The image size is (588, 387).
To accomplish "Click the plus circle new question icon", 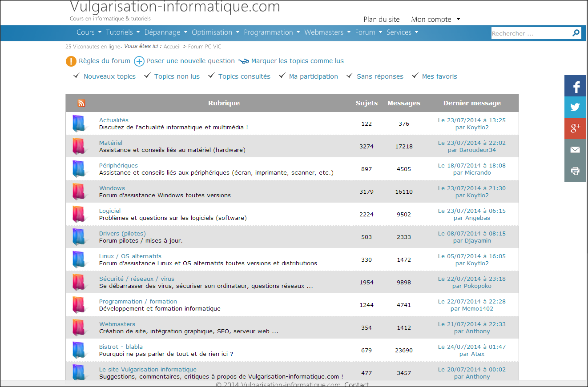I will pos(139,61).
